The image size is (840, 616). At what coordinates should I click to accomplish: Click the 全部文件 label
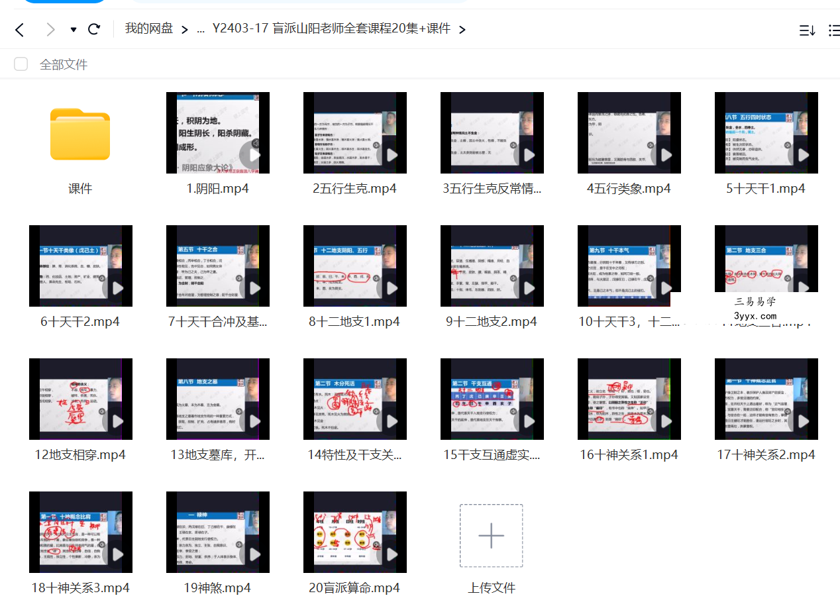(x=64, y=64)
